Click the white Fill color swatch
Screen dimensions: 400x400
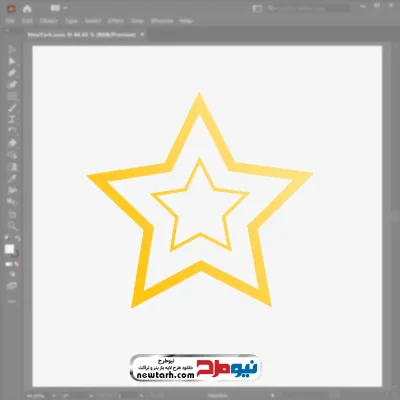coord(9,249)
